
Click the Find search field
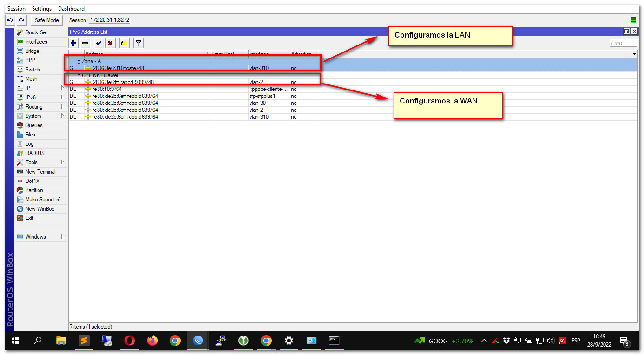pyautogui.click(x=623, y=43)
